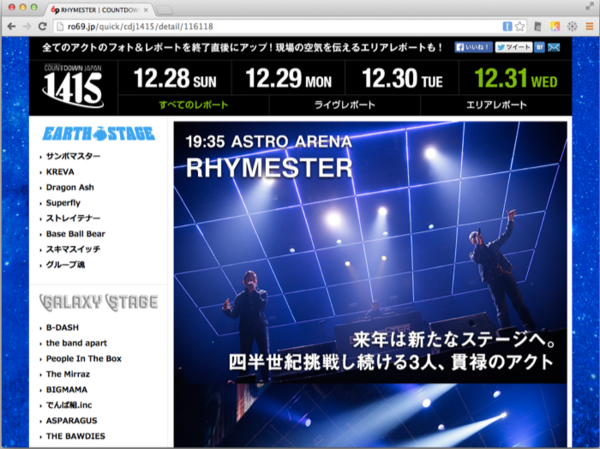Screen dimensions: 600x449
Task: Bookmark this page with the star icon
Action: [520, 26]
